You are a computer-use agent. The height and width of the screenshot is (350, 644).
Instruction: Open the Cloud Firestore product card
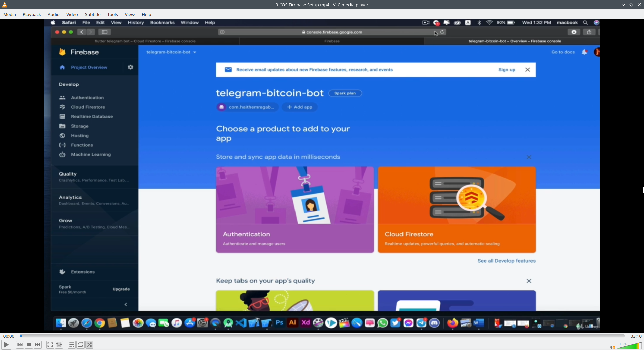457,210
